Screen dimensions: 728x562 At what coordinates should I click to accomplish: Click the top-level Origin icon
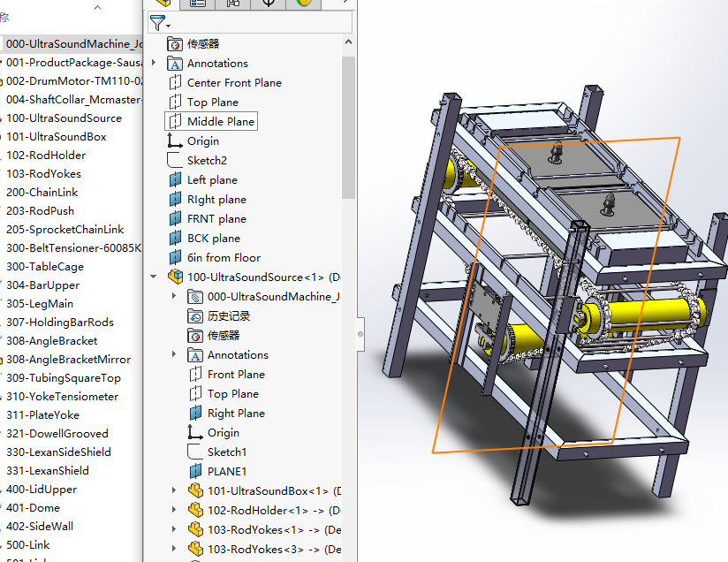[175, 140]
